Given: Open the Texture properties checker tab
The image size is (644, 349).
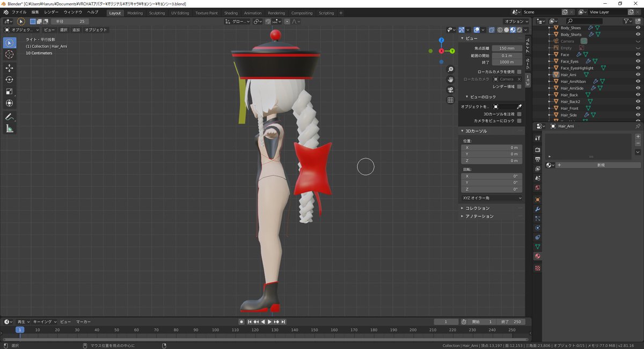Looking at the screenshot, I should click(x=538, y=268).
